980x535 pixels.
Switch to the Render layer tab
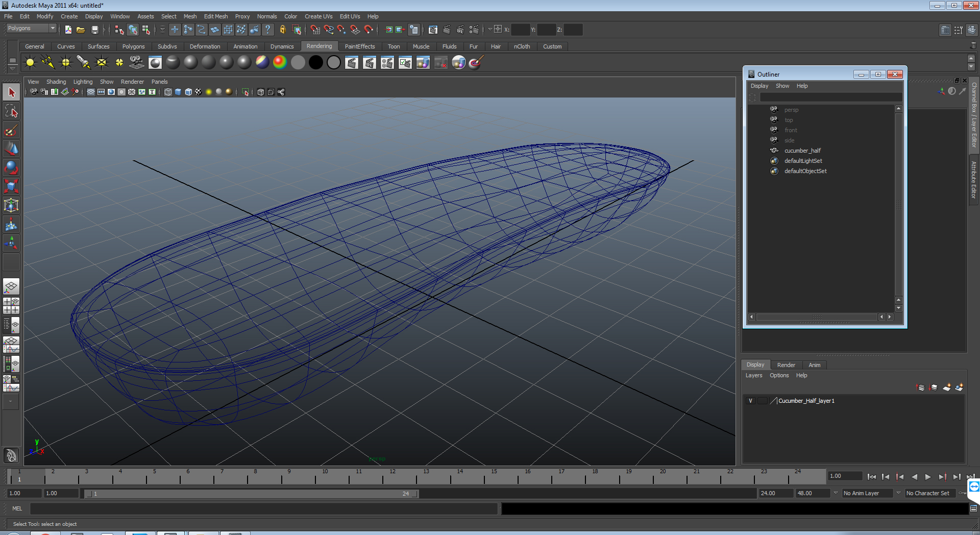[786, 365]
